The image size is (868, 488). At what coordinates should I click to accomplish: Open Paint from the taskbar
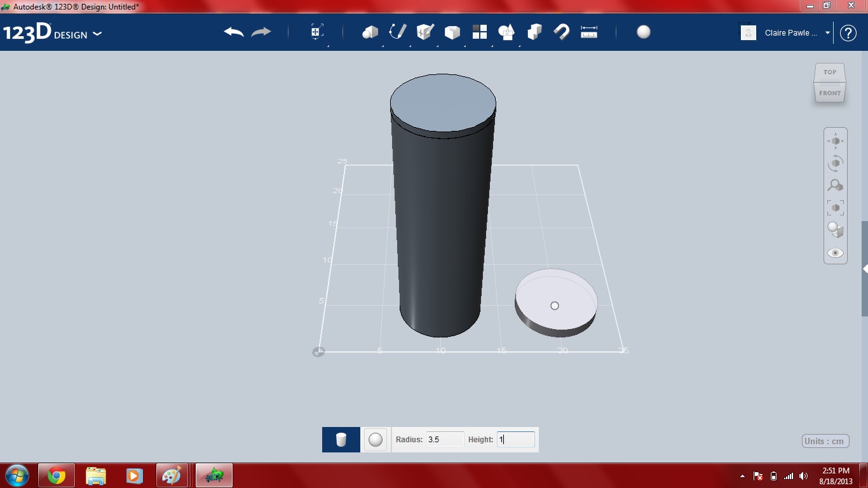[172, 475]
